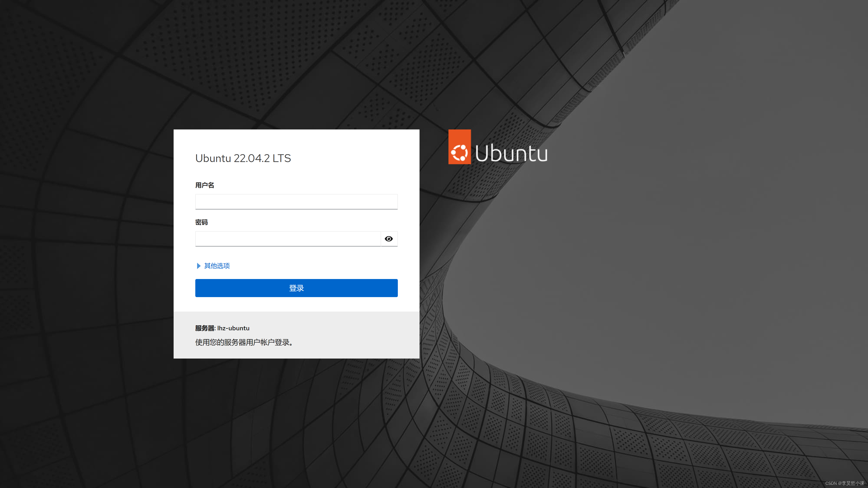868x488 pixels.
Task: Expand the 其他选项 disclosure triangle
Action: (x=198, y=266)
